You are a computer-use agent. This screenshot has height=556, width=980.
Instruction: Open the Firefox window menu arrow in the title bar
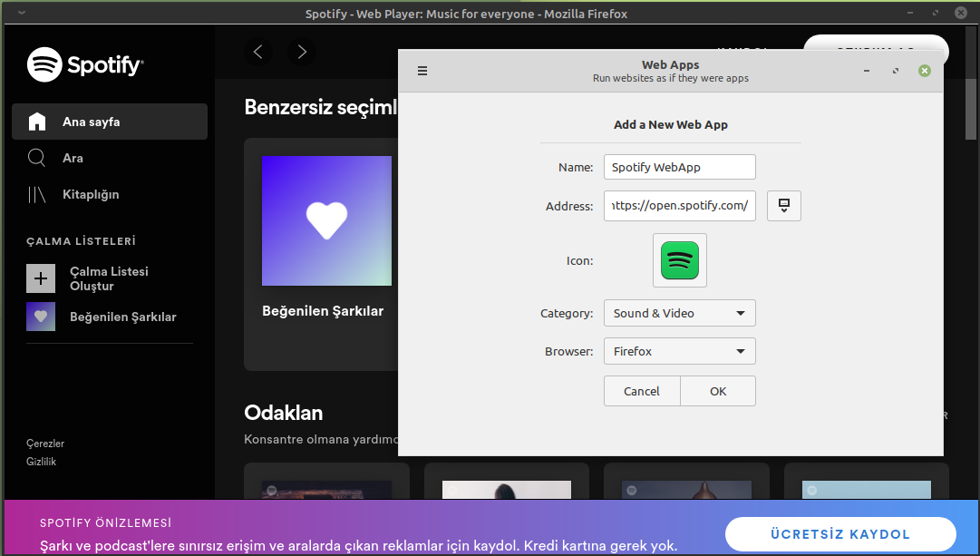coord(22,13)
